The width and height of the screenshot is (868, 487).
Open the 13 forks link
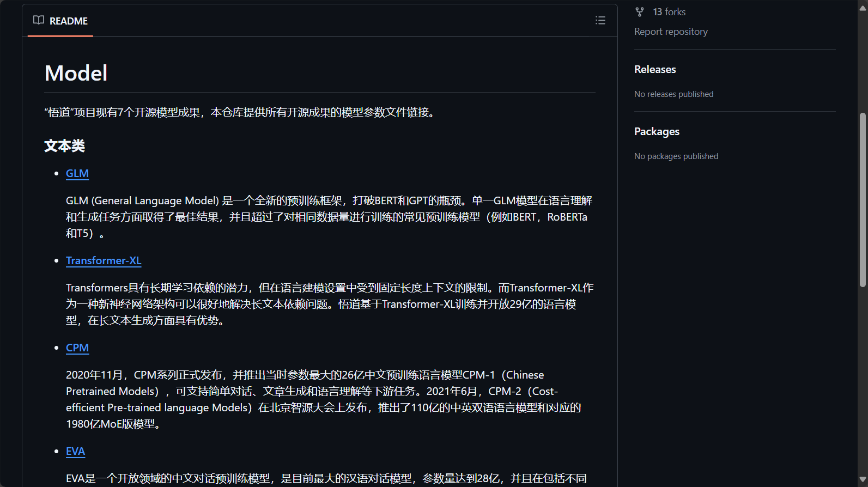click(x=669, y=11)
